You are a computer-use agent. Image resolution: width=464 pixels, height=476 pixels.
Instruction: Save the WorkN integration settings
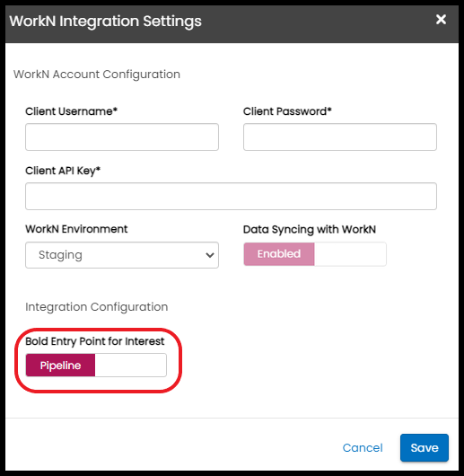click(425, 448)
